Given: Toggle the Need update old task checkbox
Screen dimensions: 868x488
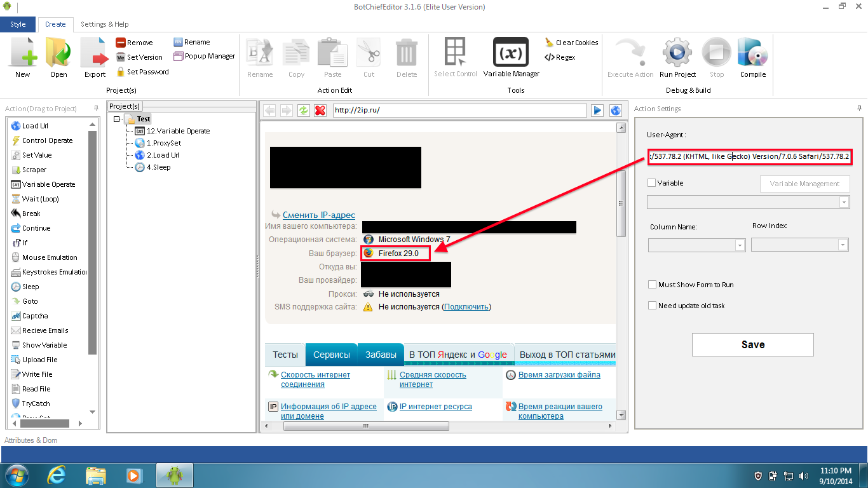Looking at the screenshot, I should click(x=652, y=306).
